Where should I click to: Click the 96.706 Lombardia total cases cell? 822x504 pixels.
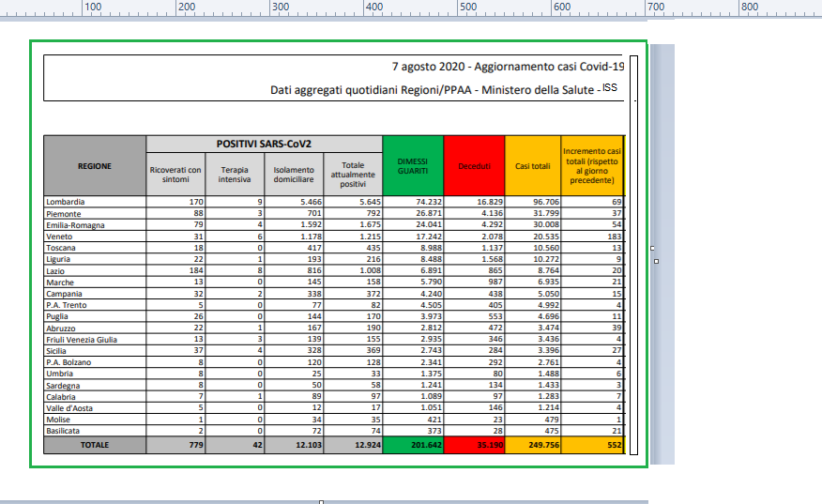point(533,202)
